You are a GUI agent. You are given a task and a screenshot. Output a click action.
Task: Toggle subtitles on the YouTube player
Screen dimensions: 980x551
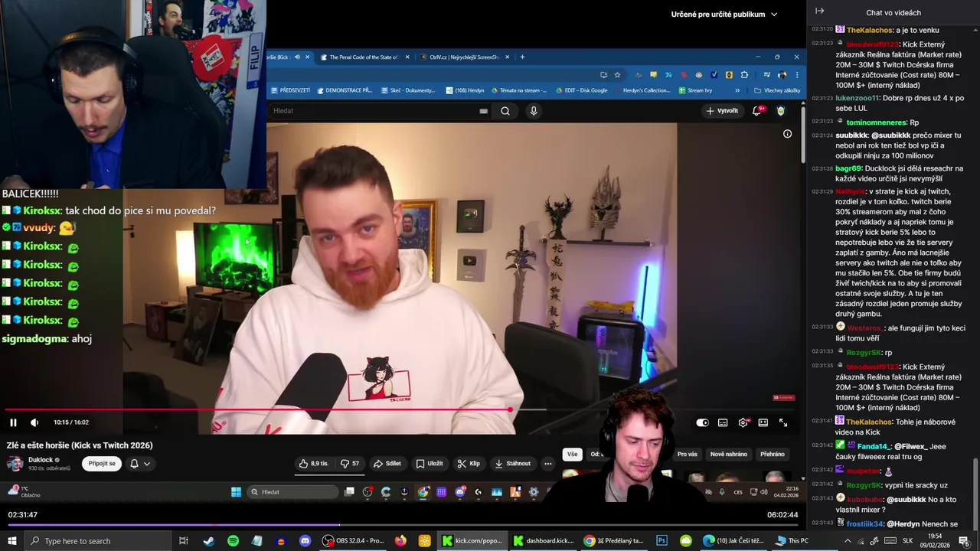pyautogui.click(x=723, y=422)
